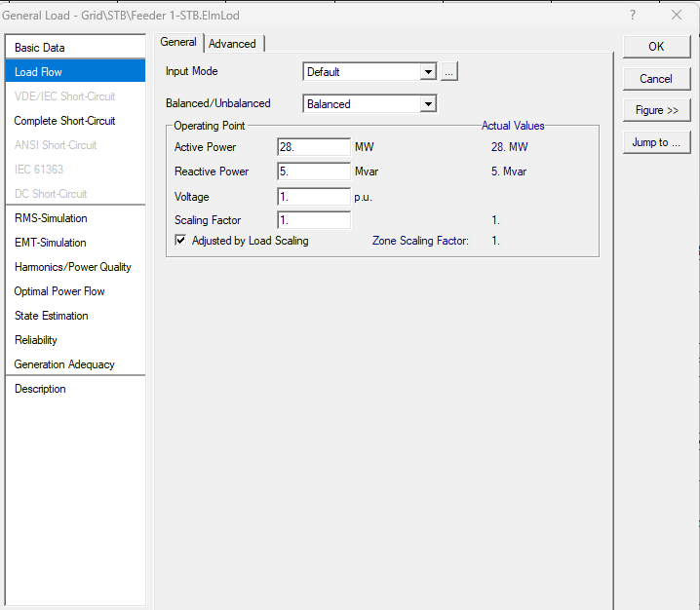Viewport: 700px width, 610px height.
Task: Open the Input Mode dropdown
Action: pyautogui.click(x=427, y=72)
